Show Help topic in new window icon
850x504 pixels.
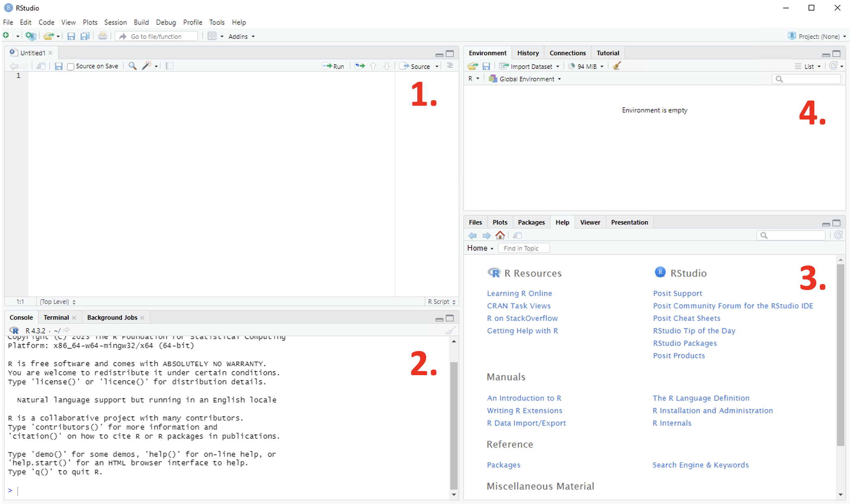(517, 235)
